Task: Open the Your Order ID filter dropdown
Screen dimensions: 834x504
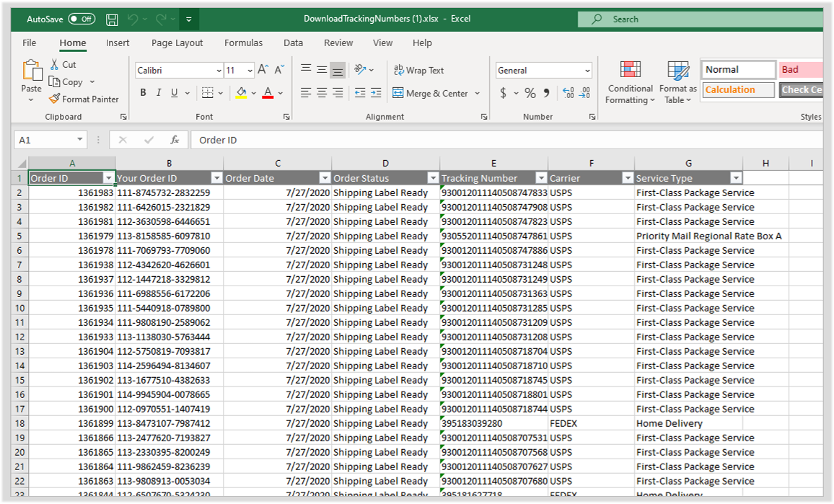Action: tap(216, 178)
